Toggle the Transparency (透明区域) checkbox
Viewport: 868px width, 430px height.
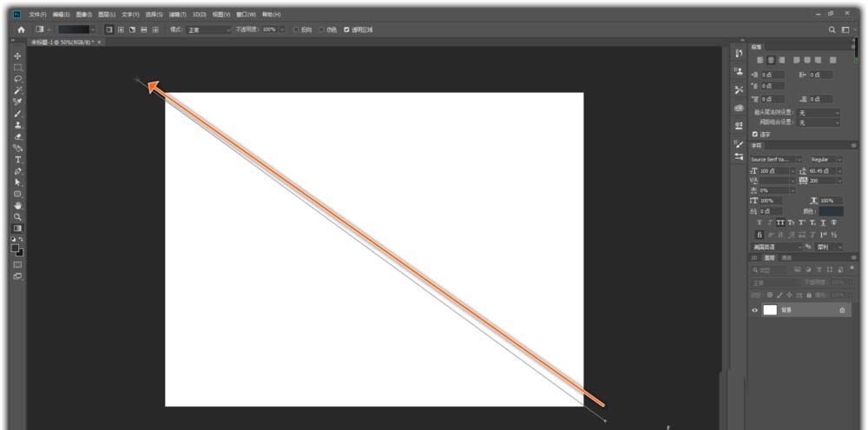click(x=346, y=30)
